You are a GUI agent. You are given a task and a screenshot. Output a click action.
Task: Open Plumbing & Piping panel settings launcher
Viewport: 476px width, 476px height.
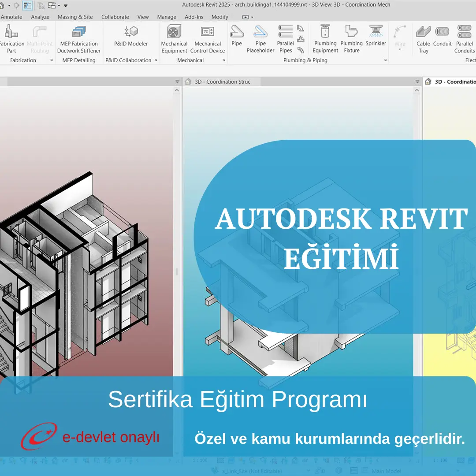click(385, 60)
